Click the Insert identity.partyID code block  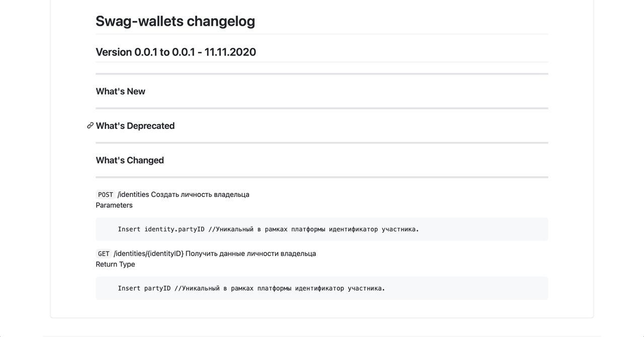[x=322, y=229]
